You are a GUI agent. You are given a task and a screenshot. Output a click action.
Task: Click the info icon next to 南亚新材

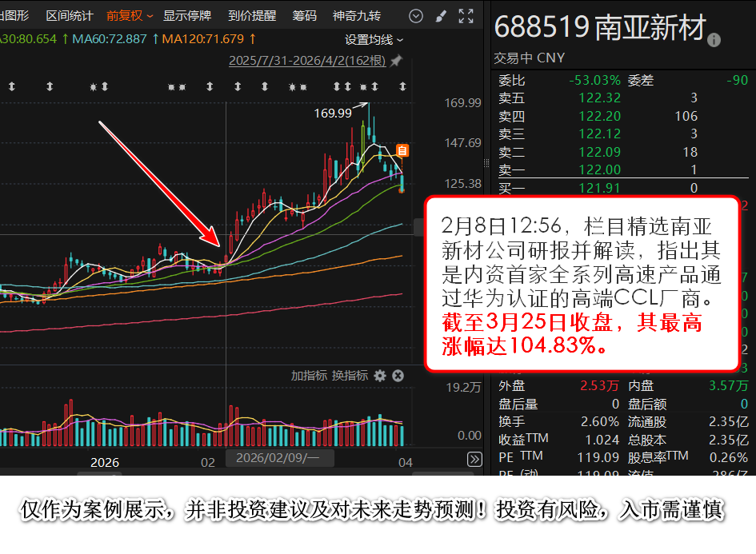tap(714, 39)
